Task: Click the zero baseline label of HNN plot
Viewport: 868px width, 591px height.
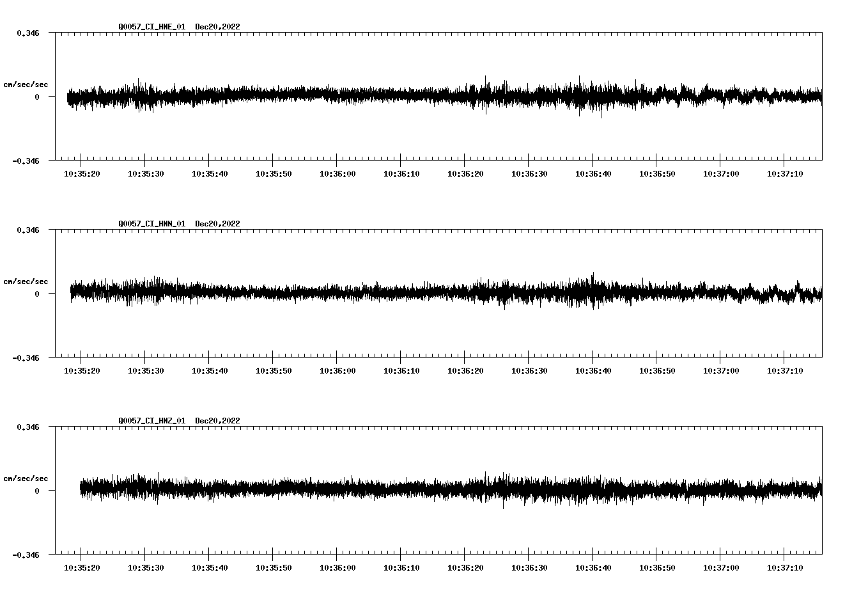Action: (x=37, y=294)
